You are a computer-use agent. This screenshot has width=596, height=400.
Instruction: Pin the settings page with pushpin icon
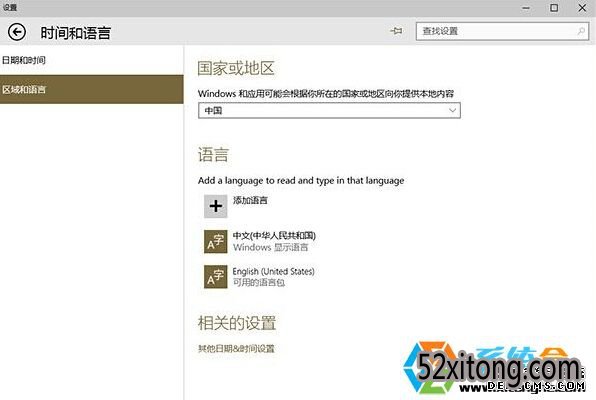point(396,30)
